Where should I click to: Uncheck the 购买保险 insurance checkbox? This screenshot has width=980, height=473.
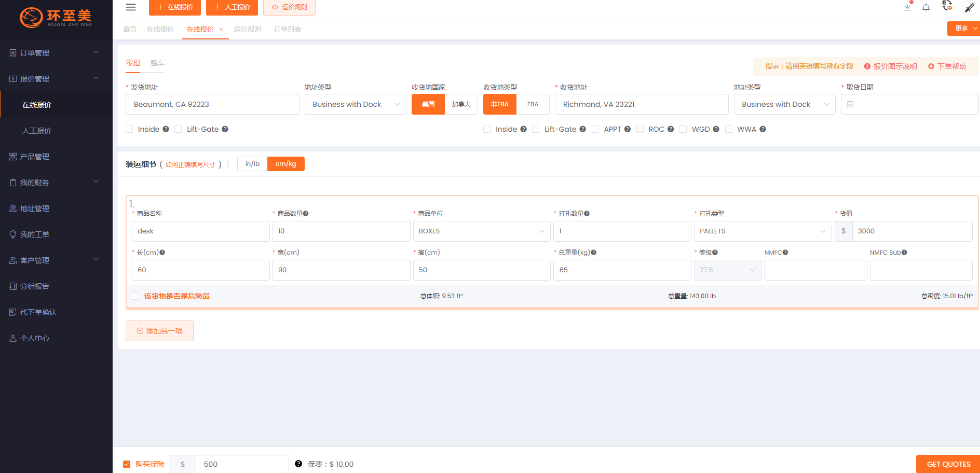[127, 464]
